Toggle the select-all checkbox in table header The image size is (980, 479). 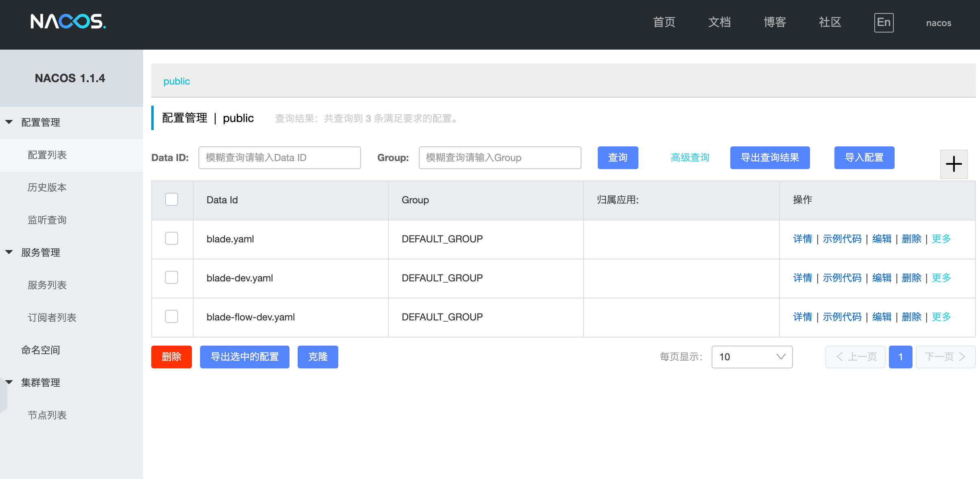(x=172, y=200)
